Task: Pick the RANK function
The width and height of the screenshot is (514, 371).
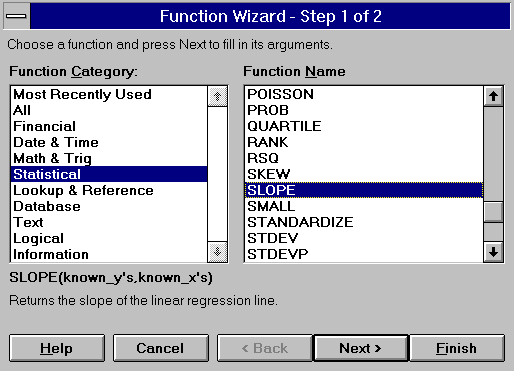Action: [x=364, y=142]
